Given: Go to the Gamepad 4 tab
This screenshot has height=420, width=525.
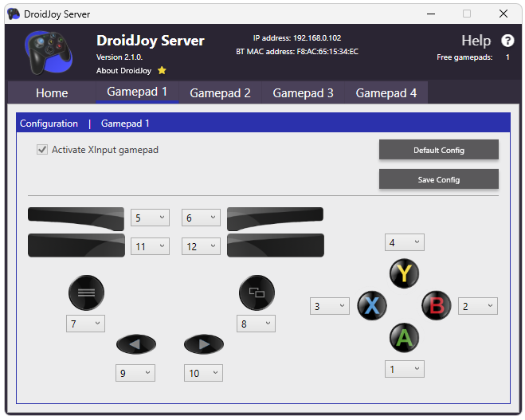Looking at the screenshot, I should click(x=386, y=92).
